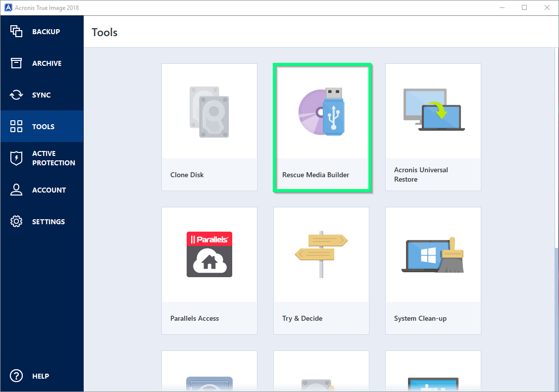Screen dimensions: 559x392
Task: Click the Clone Disk hard drives icon
Action: point(209,112)
